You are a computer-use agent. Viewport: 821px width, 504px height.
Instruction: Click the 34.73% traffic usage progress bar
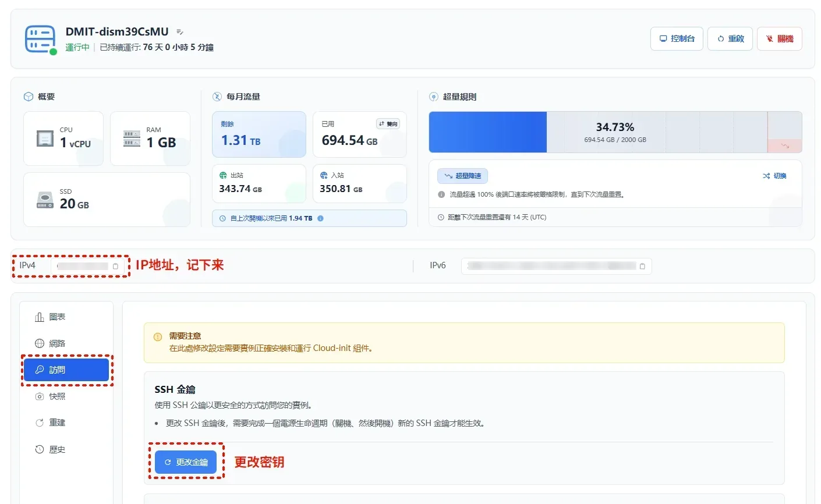(x=615, y=132)
